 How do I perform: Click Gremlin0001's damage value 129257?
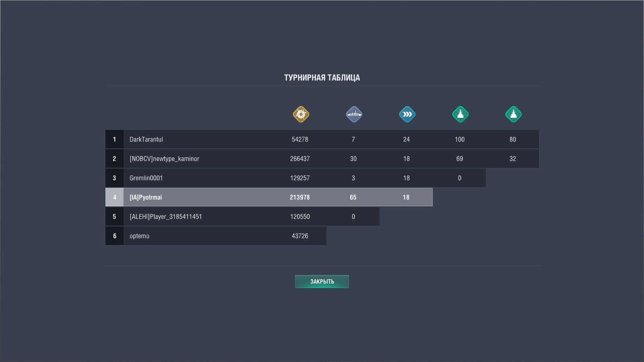[x=300, y=178]
